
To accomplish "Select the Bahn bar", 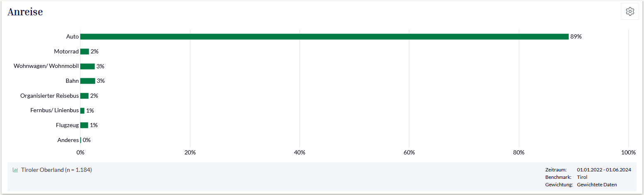I will 87,81.
